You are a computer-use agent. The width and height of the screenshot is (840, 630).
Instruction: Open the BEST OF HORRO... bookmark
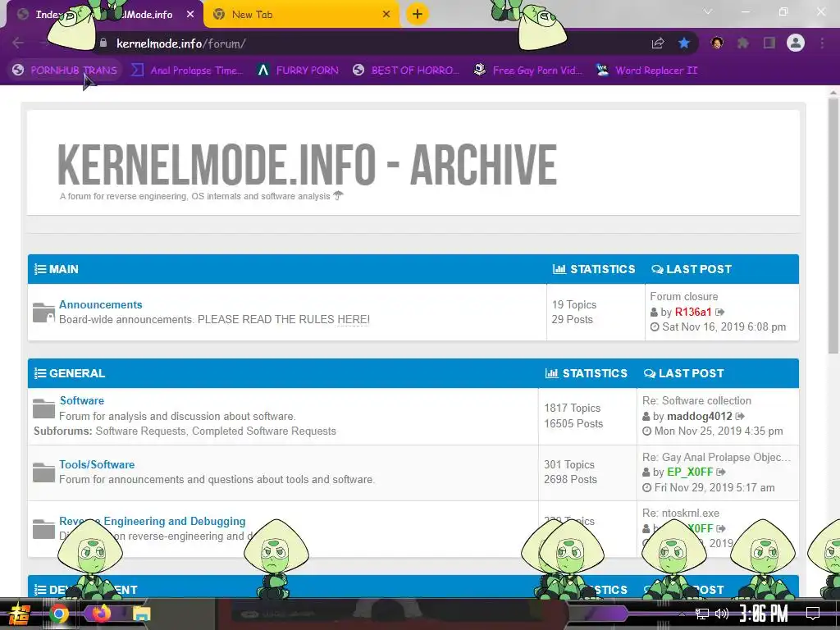(x=405, y=71)
